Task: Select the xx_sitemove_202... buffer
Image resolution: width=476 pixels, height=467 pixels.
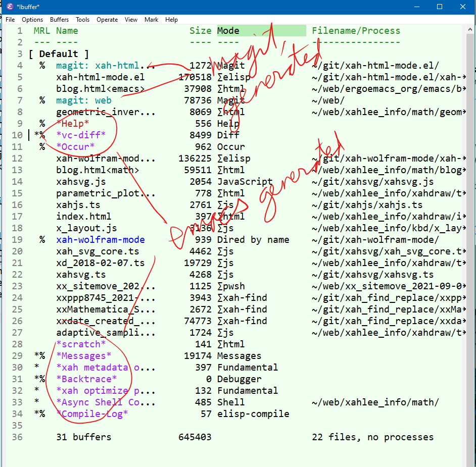Action: [x=106, y=286]
